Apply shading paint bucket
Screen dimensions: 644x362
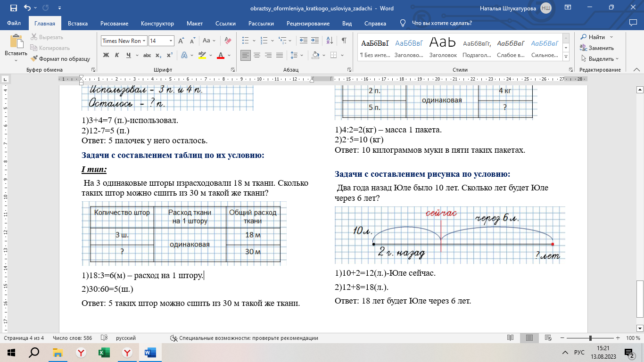[315, 55]
